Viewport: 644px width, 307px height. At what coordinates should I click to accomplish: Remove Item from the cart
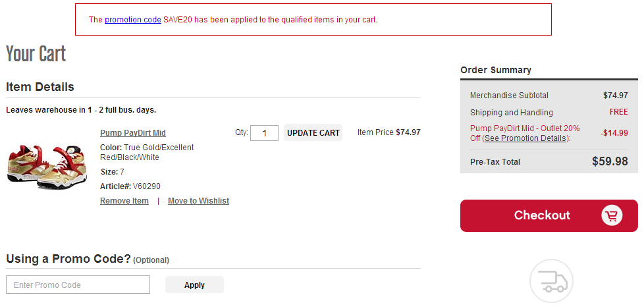pyautogui.click(x=124, y=200)
